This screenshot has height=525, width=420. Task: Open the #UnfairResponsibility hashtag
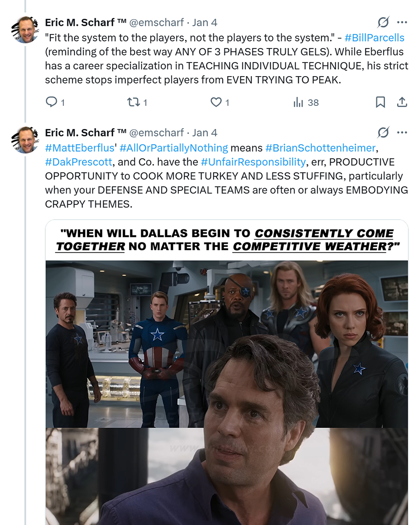click(253, 162)
